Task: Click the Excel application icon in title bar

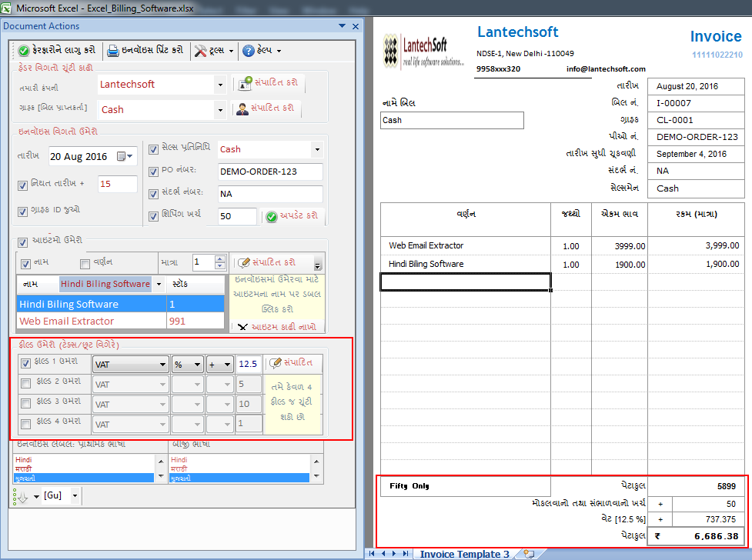Action: [5, 8]
